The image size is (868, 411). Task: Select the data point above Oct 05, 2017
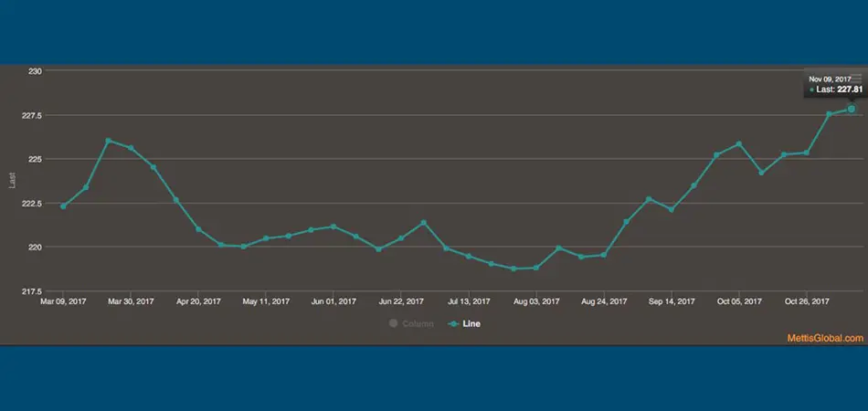(738, 143)
